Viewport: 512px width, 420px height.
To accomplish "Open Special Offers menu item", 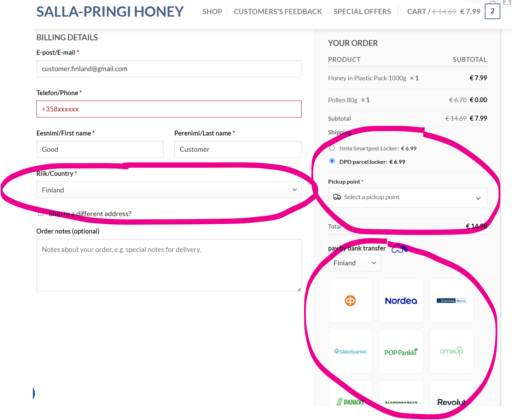I will [362, 12].
